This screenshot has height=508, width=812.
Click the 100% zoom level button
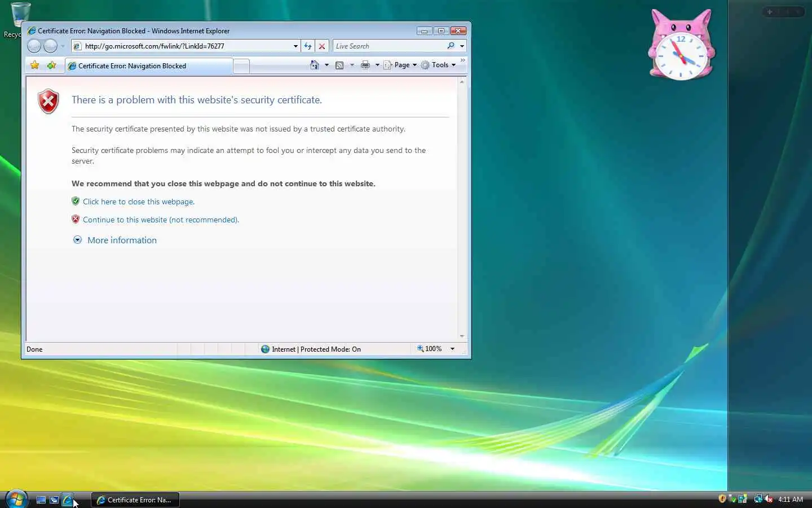(x=429, y=349)
